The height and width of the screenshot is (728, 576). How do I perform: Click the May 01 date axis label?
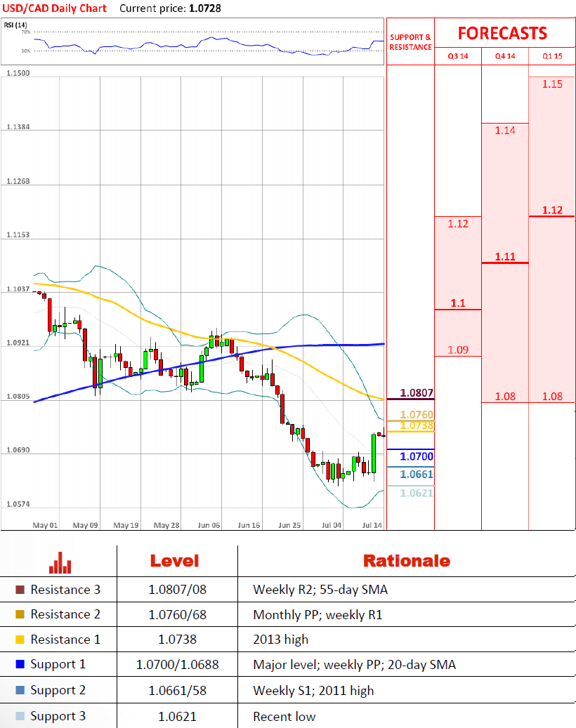45,525
